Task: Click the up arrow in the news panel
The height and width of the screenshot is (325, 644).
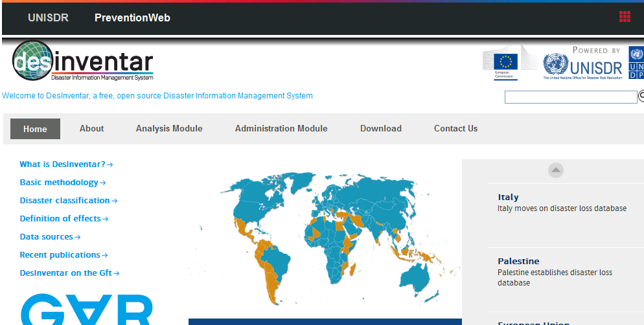Action: coord(556,170)
